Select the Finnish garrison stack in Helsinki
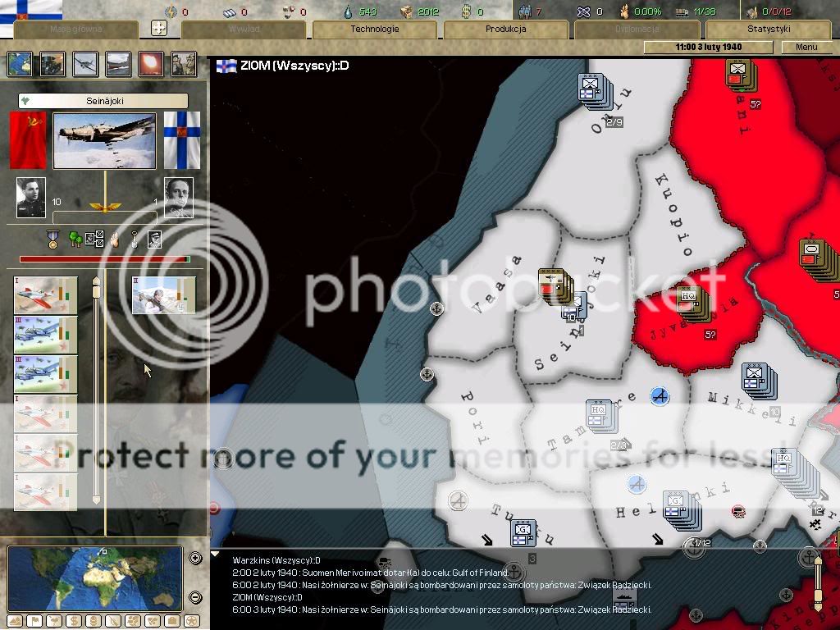 pos(682,510)
